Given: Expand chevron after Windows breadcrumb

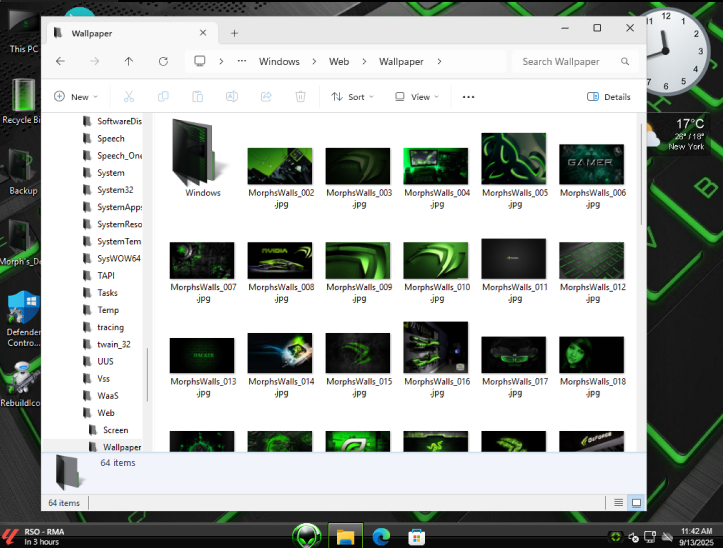Looking at the screenshot, I should [314, 61].
